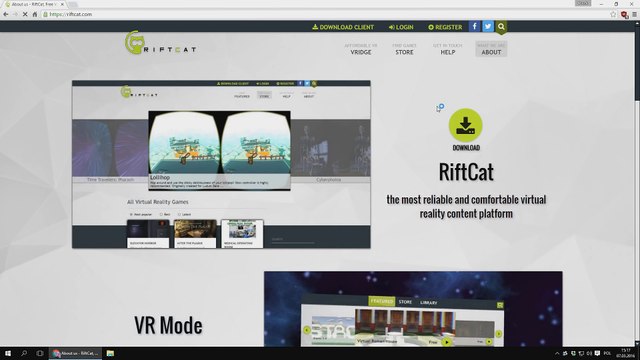Click the POL language indicator
The height and width of the screenshot is (360, 640).
(607, 353)
